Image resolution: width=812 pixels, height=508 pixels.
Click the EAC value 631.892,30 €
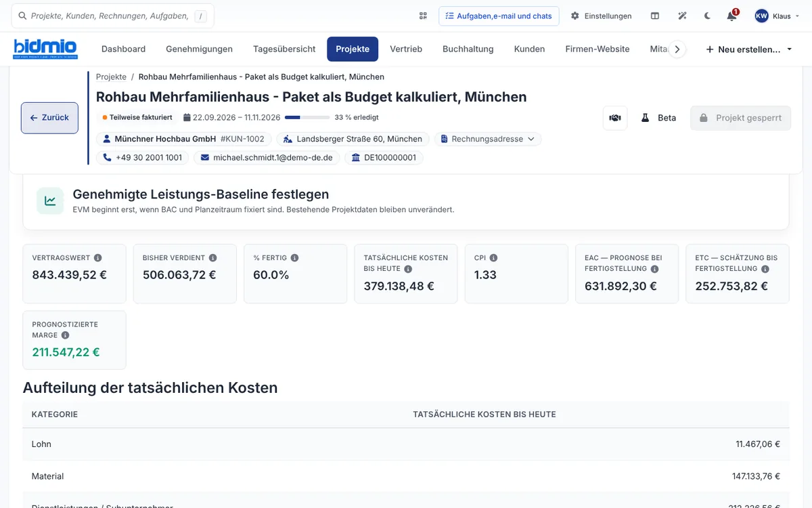point(621,286)
